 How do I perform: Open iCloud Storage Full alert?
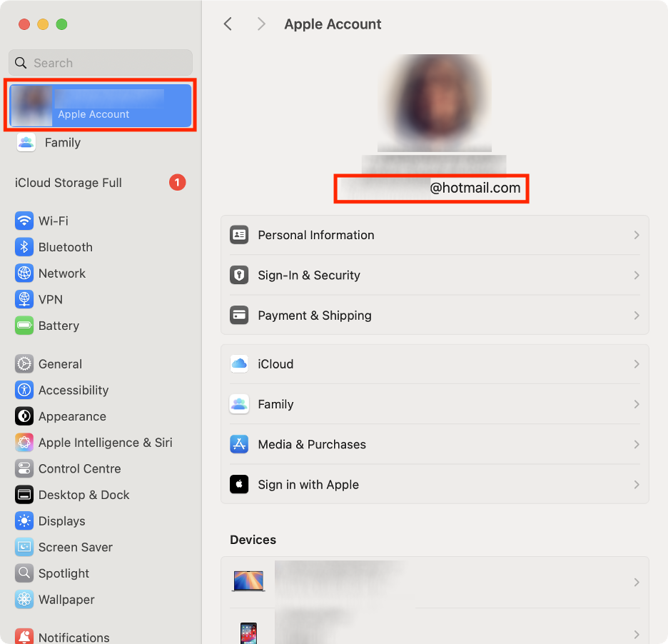coord(69,182)
